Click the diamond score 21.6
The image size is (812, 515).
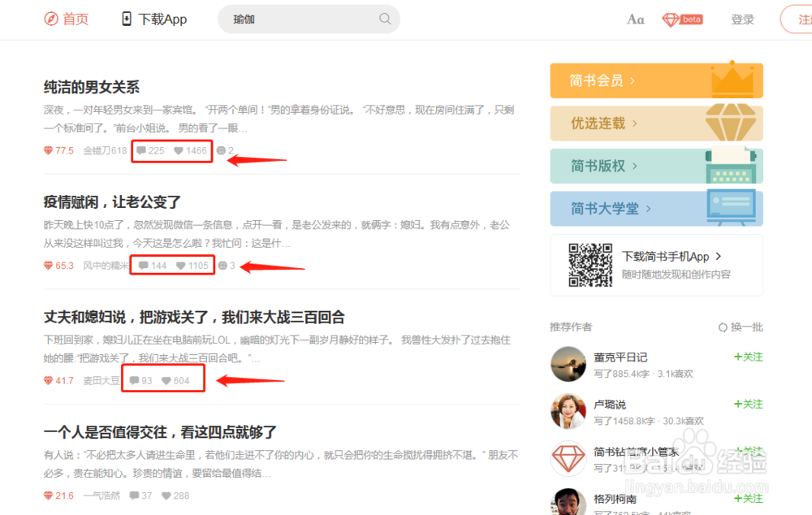point(58,496)
